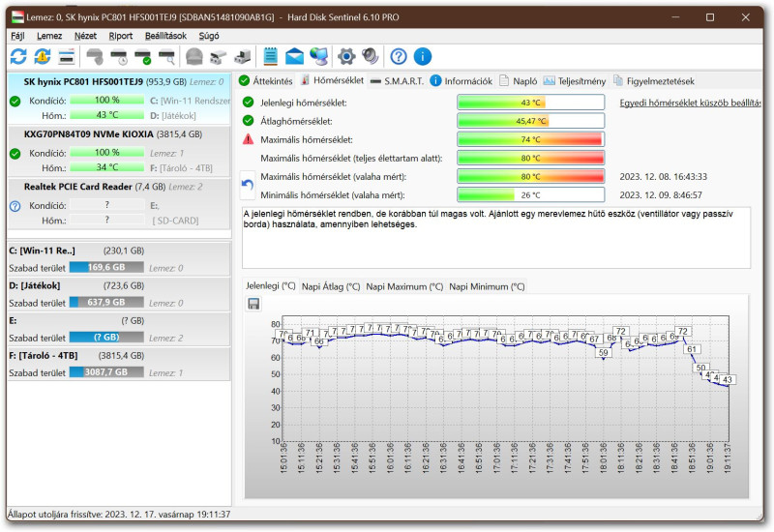The width and height of the screenshot is (774, 532).
Task: Click green check icon beside Átlaghőmérséklet
Action: 249,120
